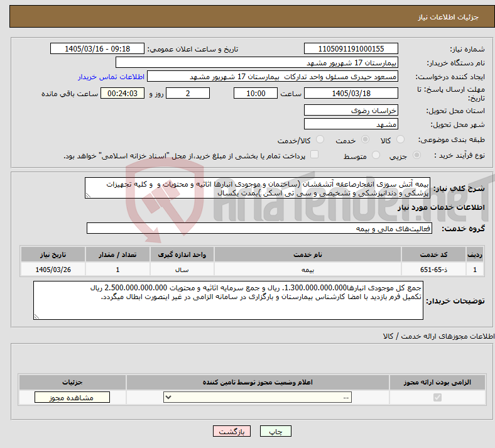Click the گروه خدمت label
This screenshot has width=495, height=448.
[x=463, y=229]
